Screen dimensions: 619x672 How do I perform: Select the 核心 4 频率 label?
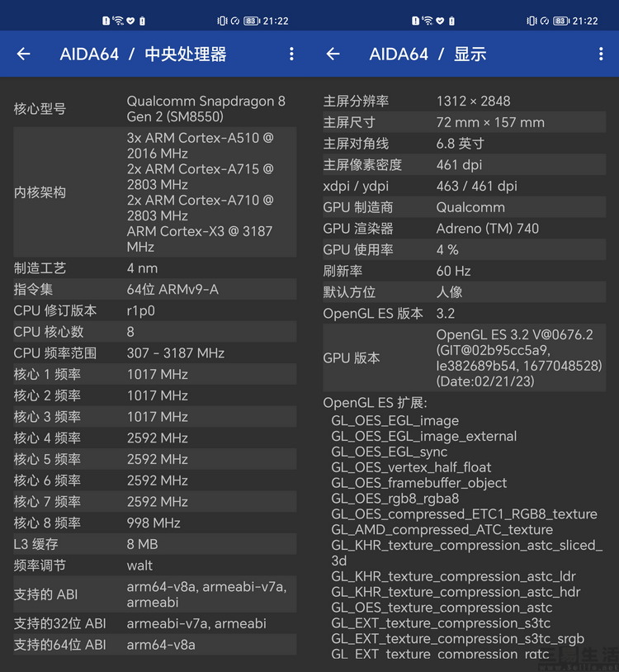point(47,438)
